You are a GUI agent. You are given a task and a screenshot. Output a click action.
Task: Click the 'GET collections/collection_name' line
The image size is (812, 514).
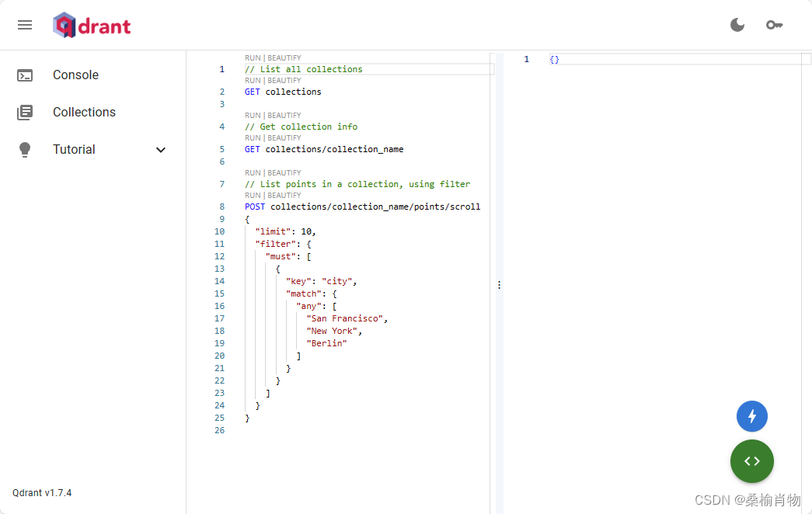coord(324,150)
